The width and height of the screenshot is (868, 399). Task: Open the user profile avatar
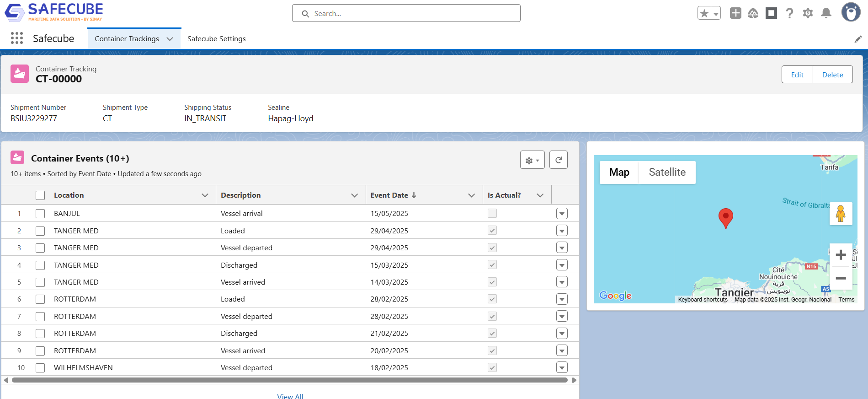click(x=851, y=12)
